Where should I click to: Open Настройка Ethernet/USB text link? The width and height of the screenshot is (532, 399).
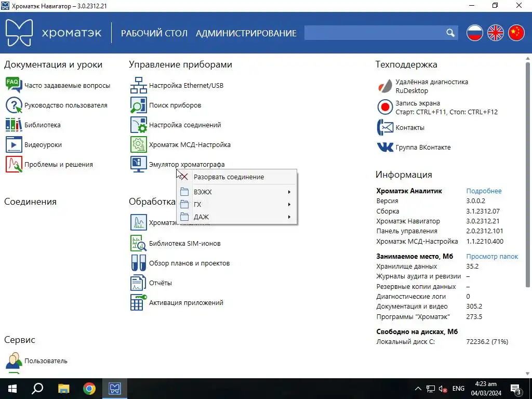[x=187, y=86]
